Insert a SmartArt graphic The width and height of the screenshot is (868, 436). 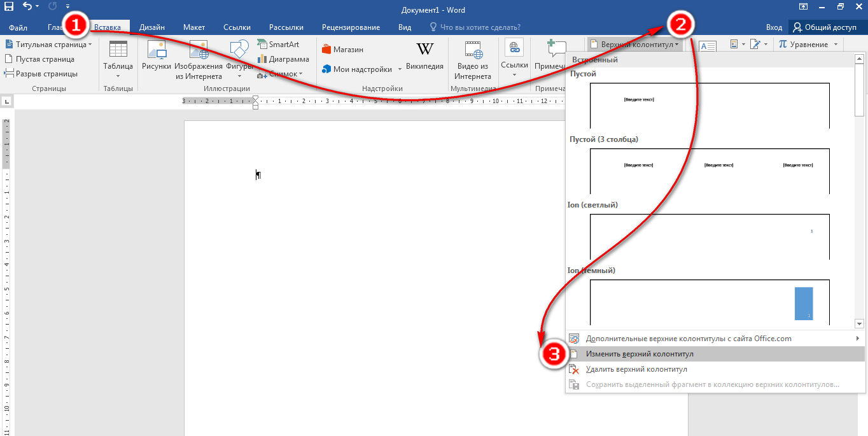tap(278, 45)
